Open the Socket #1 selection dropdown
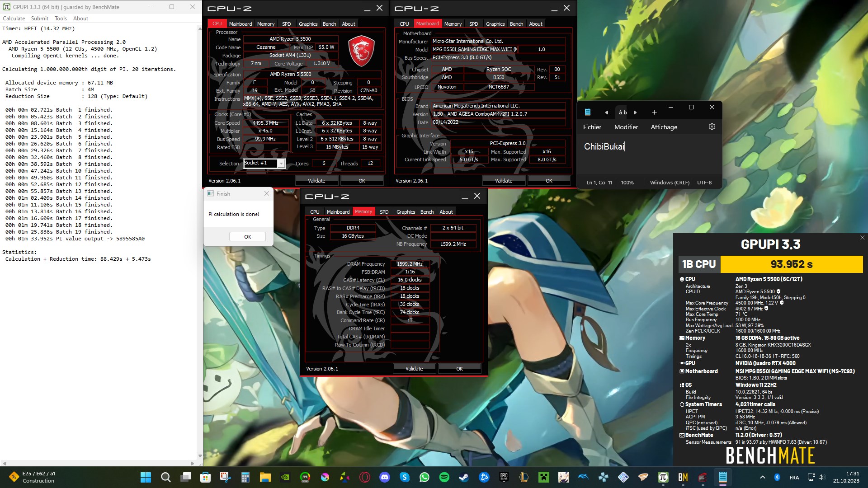This screenshot has width=868, height=488. pos(281,163)
